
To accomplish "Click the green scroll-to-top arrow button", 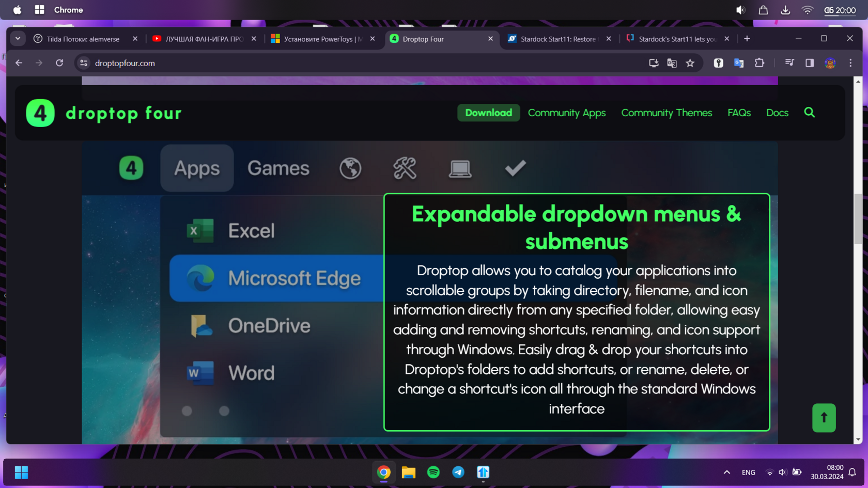I will click(824, 418).
